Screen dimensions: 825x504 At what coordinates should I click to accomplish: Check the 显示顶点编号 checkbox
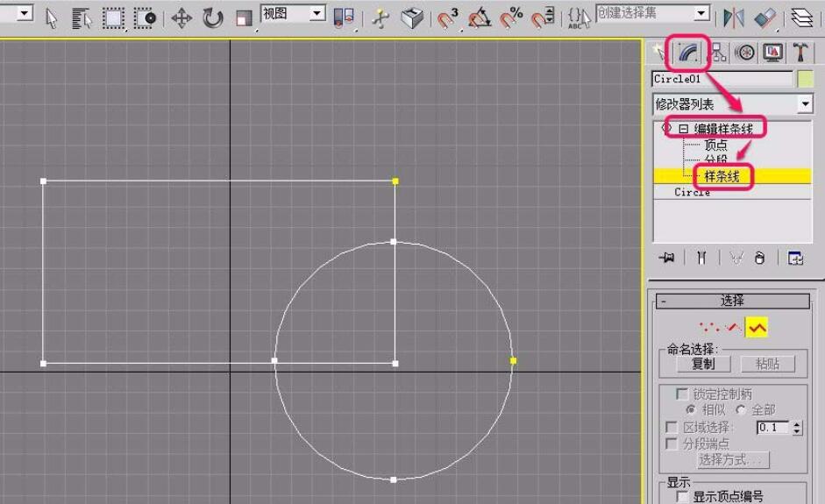click(x=681, y=496)
